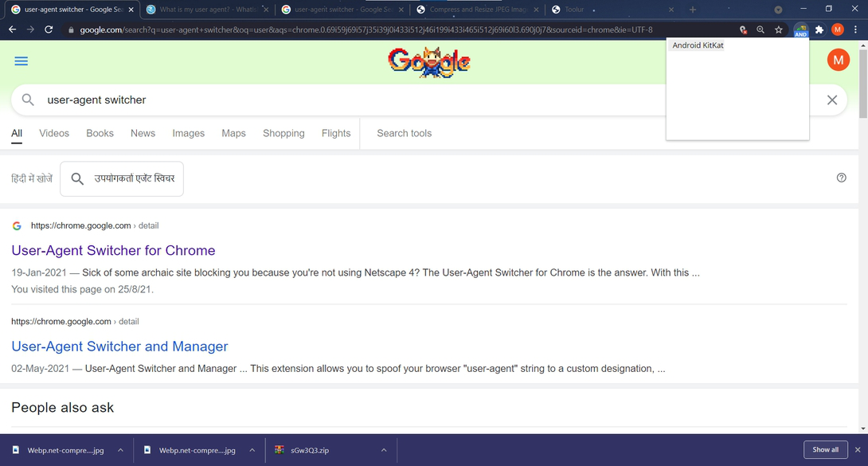Select the Videos search filter
868x466 pixels.
pos(54,133)
